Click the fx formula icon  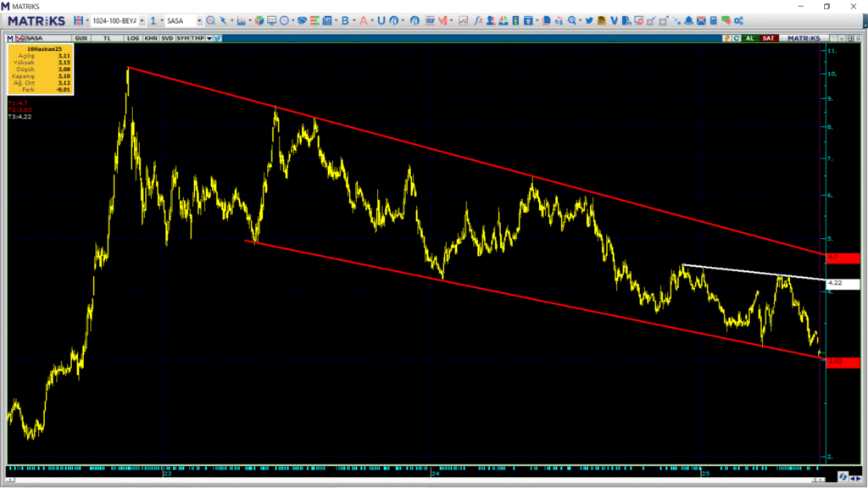point(479,20)
